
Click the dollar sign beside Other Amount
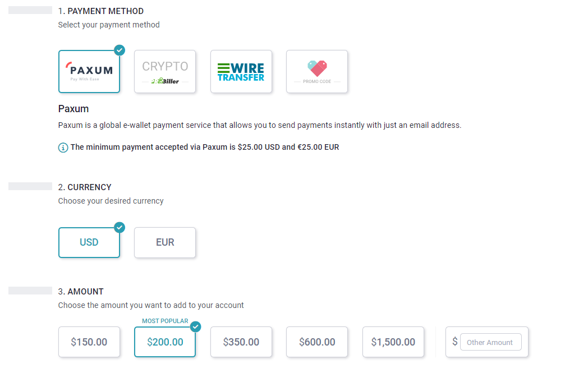pos(455,342)
